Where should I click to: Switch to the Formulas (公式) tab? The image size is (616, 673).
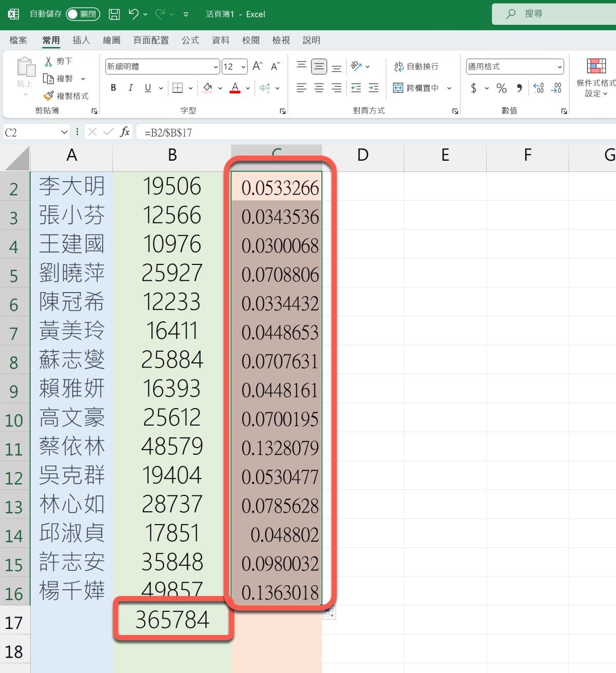(x=190, y=40)
